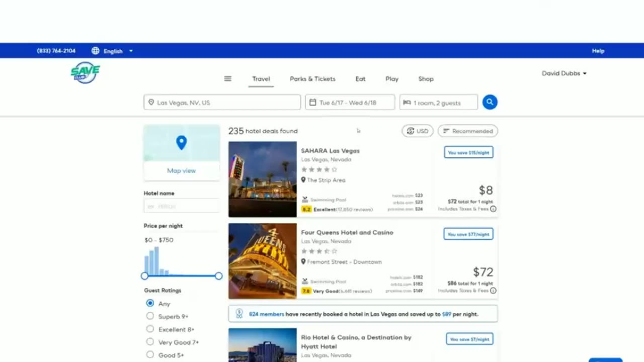Screen dimensions: 644x362
Task: Click the Save Club logo
Action: pos(85,73)
